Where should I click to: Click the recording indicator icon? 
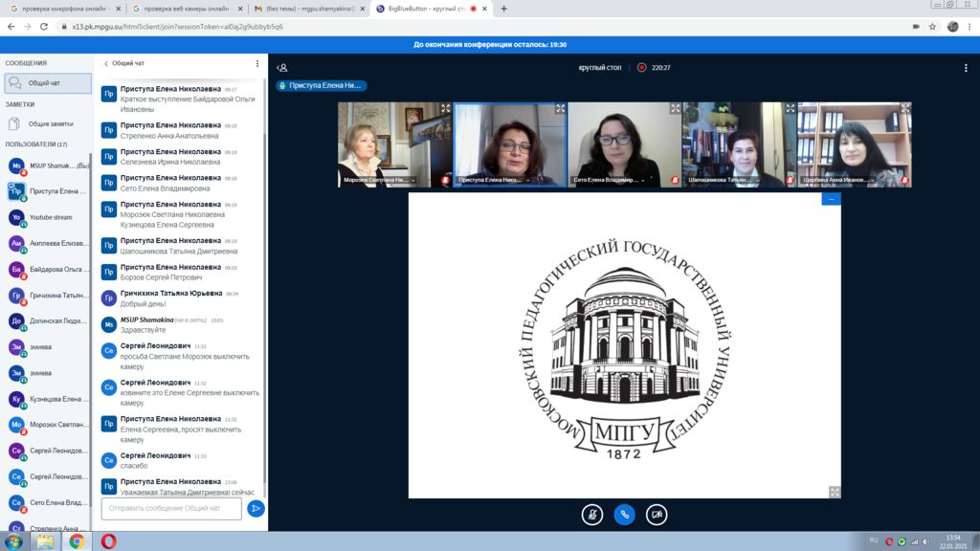point(642,68)
